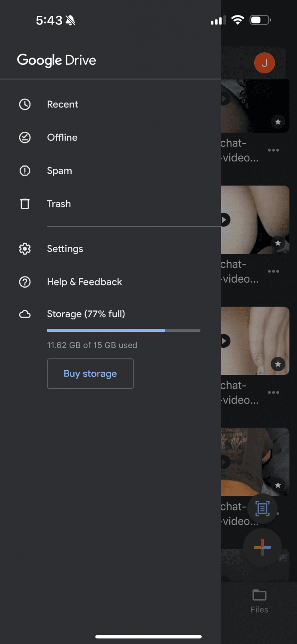The width and height of the screenshot is (297, 644).
Task: Click the Buy storage button
Action: [x=91, y=374]
